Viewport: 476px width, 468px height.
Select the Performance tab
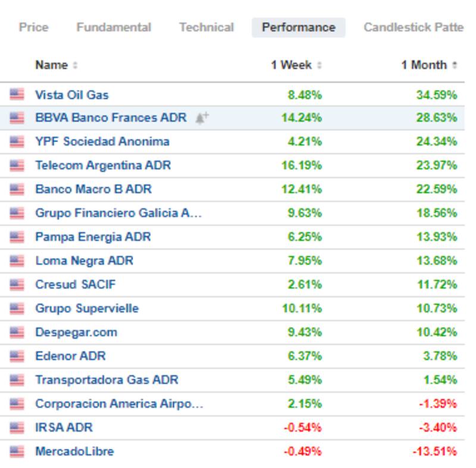click(298, 27)
